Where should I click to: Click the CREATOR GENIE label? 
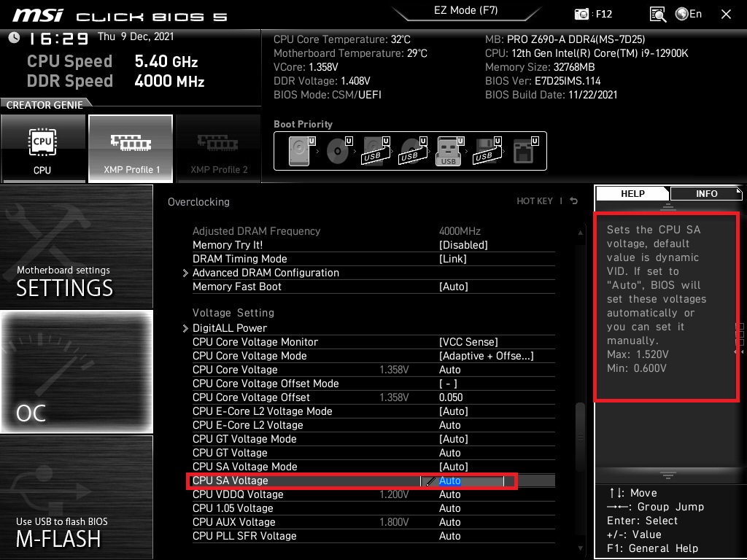coord(44,105)
